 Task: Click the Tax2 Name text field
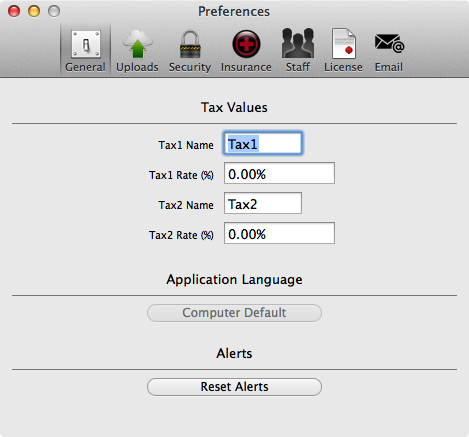(263, 203)
